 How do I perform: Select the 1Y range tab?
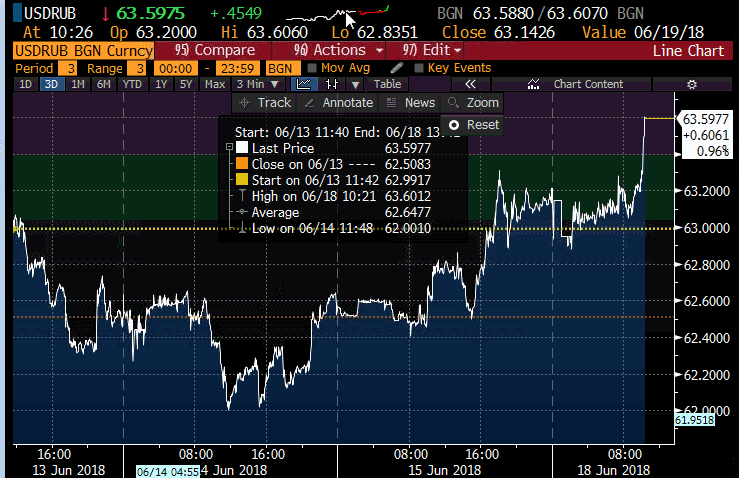click(x=161, y=84)
